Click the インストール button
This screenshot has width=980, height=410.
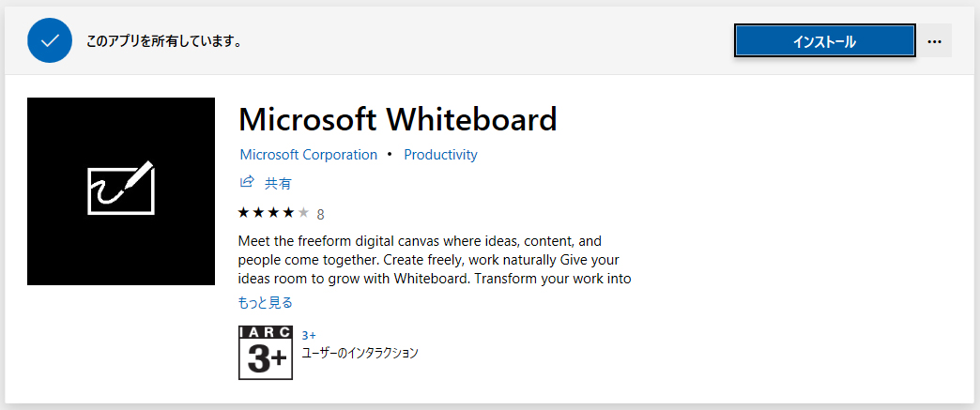point(824,41)
